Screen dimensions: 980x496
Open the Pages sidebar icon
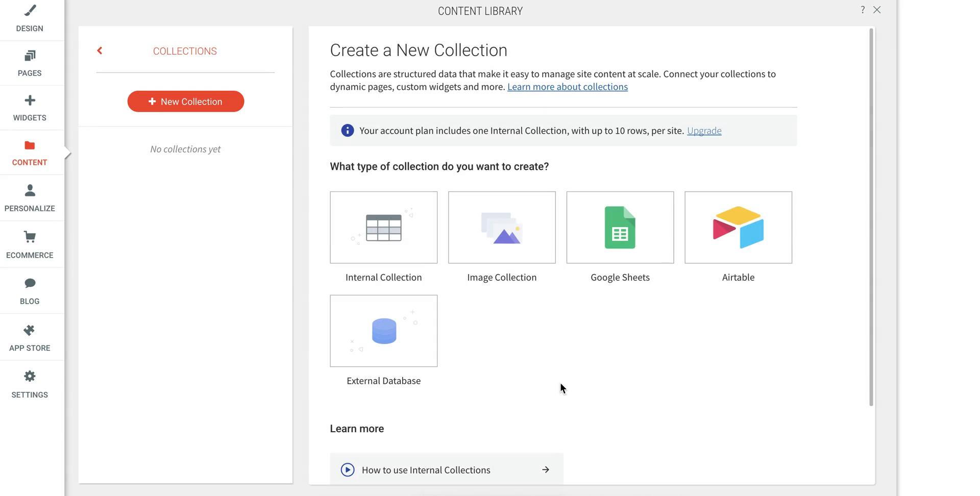coord(30,56)
